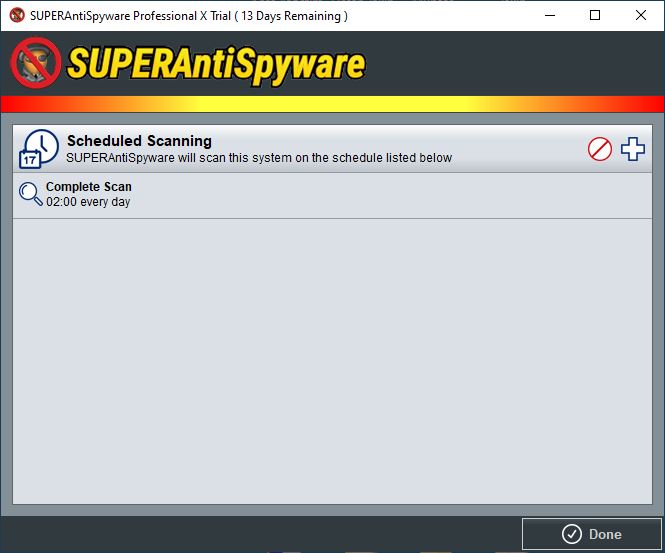Click the SUPERAntiSpyware yellow wordmark

(x=216, y=64)
